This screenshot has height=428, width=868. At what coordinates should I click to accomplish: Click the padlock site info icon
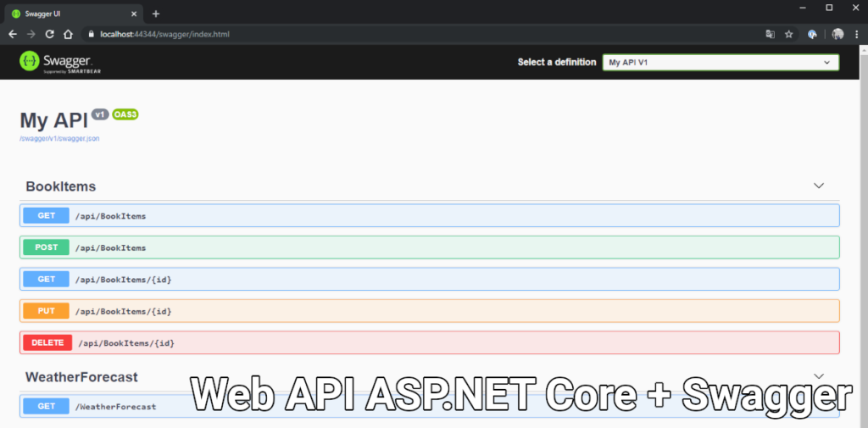pos(92,35)
